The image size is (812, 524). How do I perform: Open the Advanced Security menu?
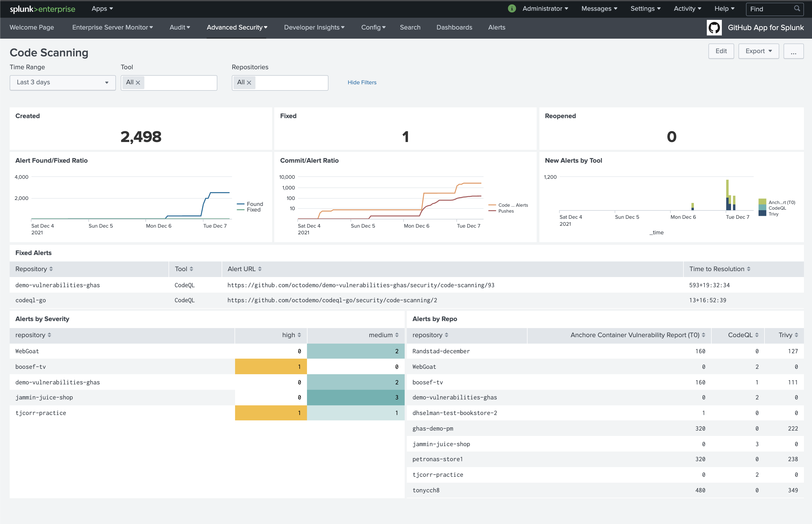tap(237, 28)
